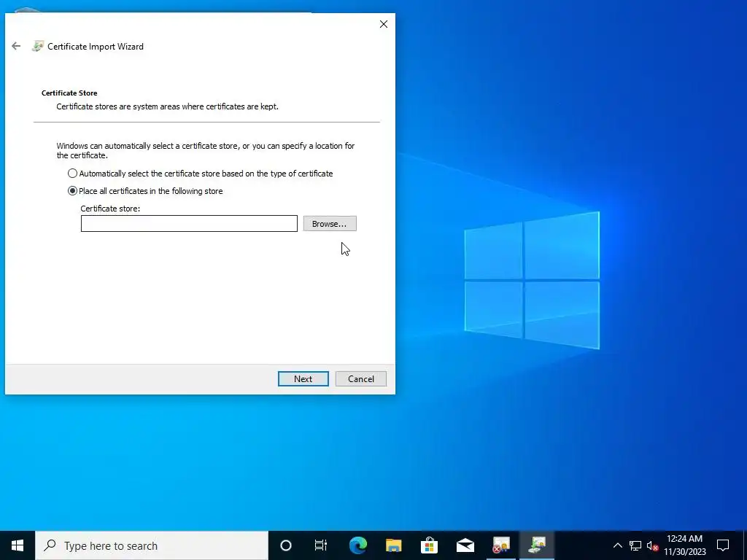Show hidden system tray icons
Screen dimensions: 747x560
[x=617, y=545]
